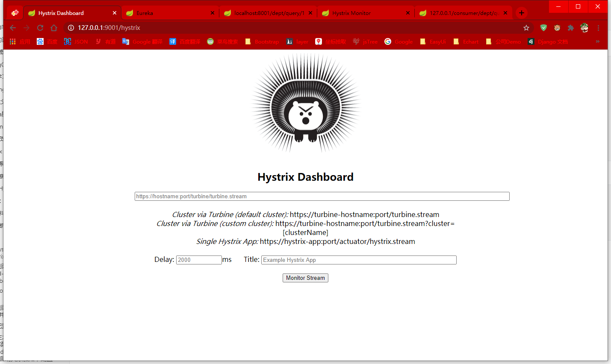The image size is (611, 364).
Task: Open the Django docs bookmark
Action: [x=548, y=41]
